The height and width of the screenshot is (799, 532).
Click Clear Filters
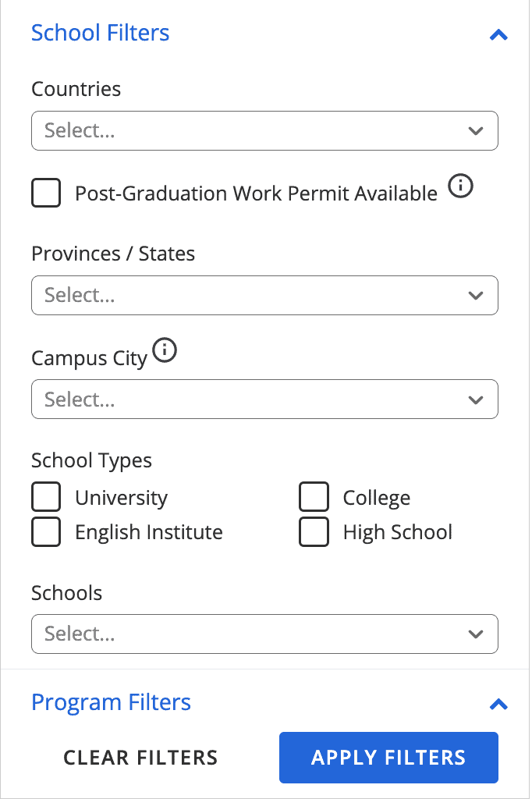(x=140, y=757)
